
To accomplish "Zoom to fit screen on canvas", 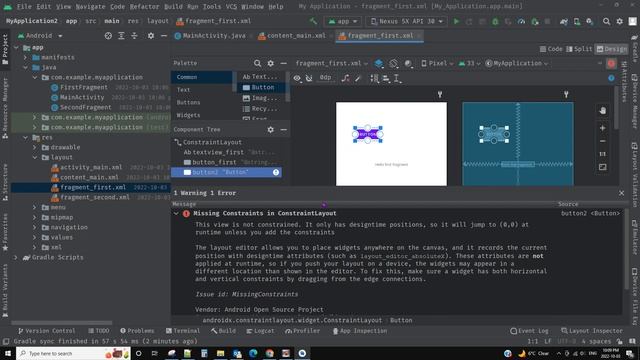I will tap(602, 167).
